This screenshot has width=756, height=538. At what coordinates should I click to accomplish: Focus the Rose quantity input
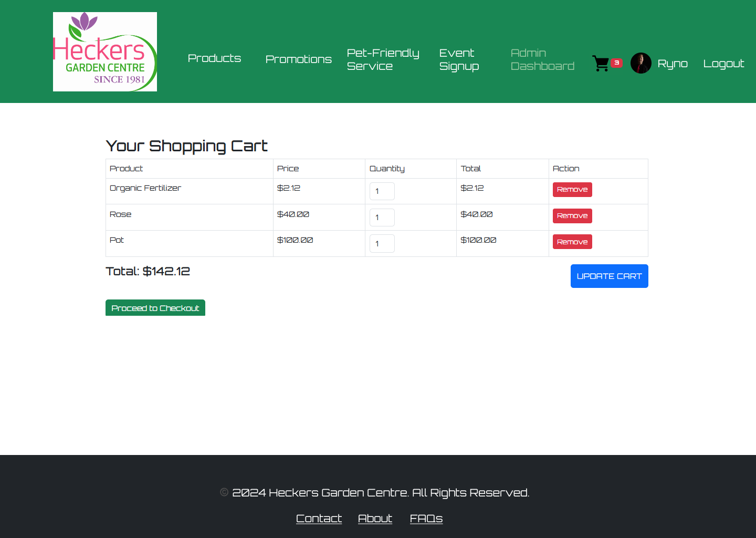pyautogui.click(x=382, y=218)
